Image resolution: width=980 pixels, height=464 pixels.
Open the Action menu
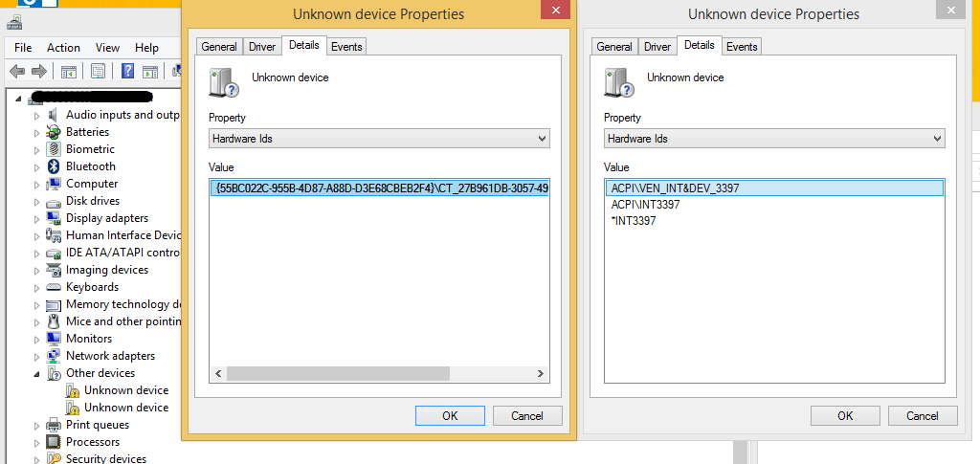point(63,48)
